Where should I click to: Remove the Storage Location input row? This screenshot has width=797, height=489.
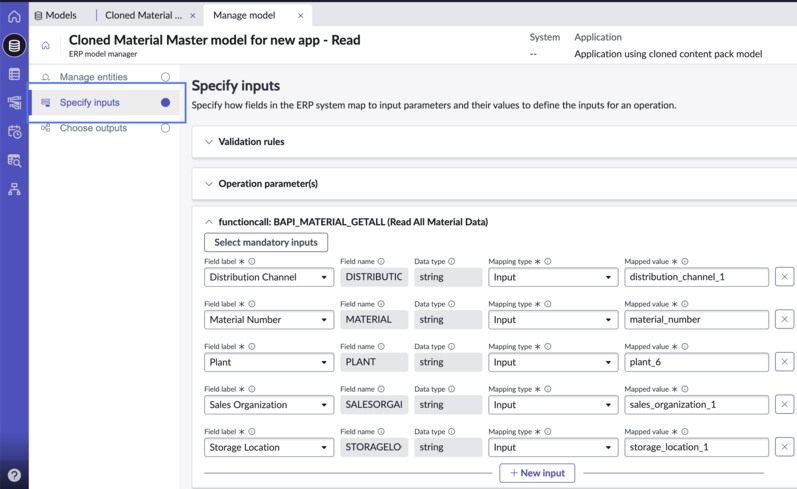[x=784, y=447]
